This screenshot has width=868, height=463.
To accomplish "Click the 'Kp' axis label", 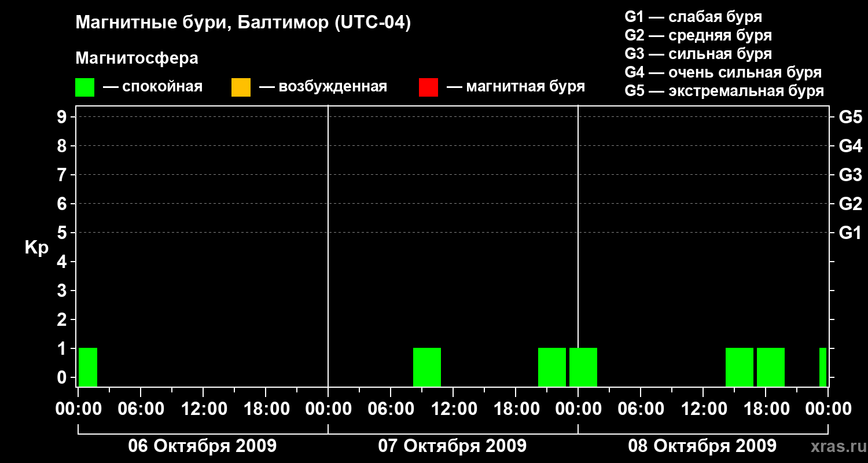I will coord(36,248).
